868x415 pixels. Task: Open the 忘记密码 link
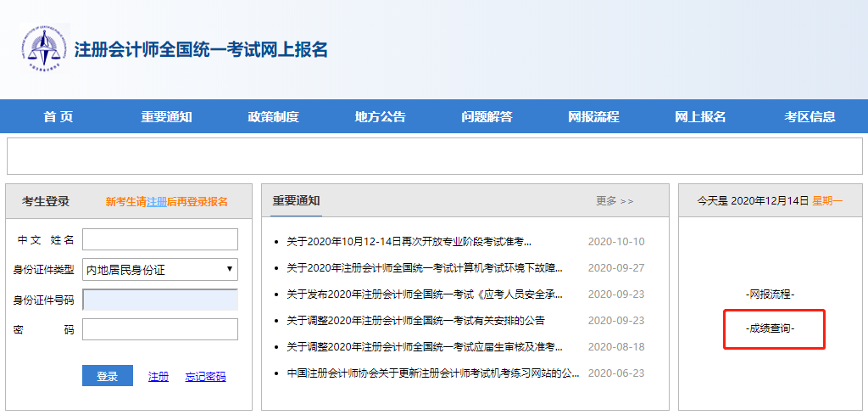pyautogui.click(x=205, y=377)
